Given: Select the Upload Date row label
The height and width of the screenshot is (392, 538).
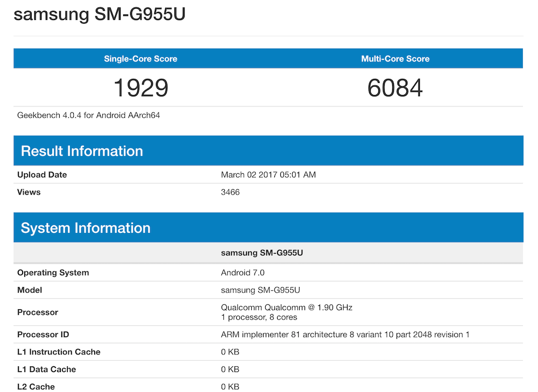Looking at the screenshot, I should click(x=42, y=175).
